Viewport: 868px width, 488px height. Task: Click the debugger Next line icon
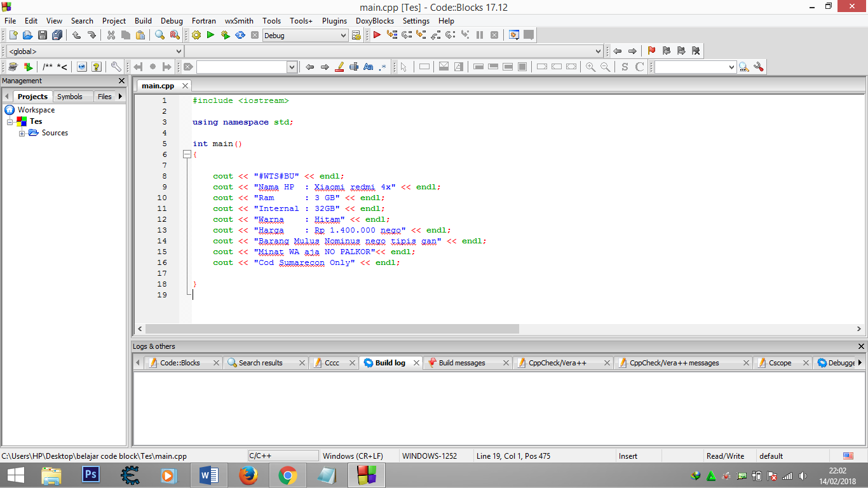click(x=407, y=35)
